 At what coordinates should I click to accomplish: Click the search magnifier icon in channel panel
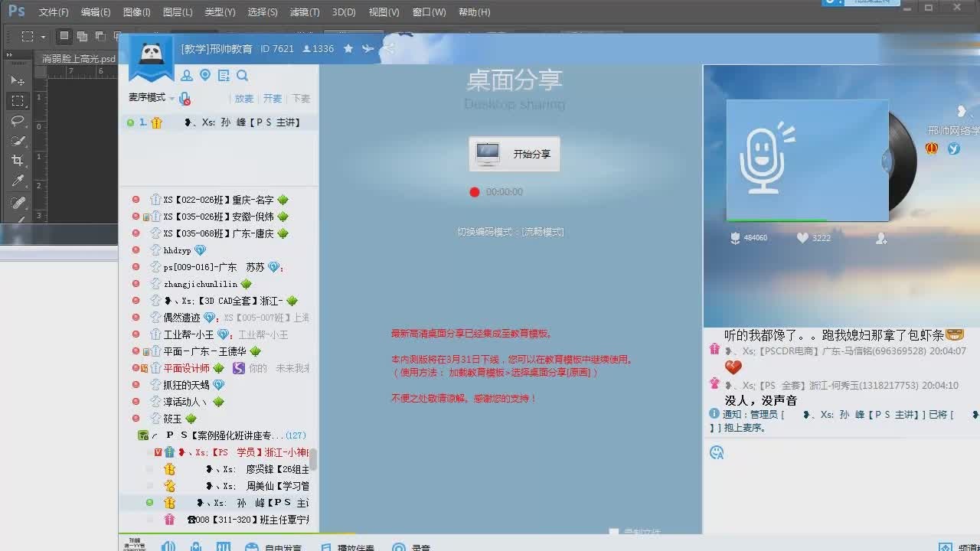(x=242, y=75)
